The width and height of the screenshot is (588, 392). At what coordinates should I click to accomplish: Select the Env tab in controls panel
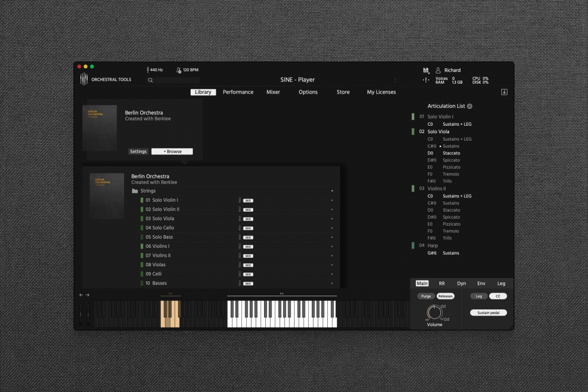point(481,284)
